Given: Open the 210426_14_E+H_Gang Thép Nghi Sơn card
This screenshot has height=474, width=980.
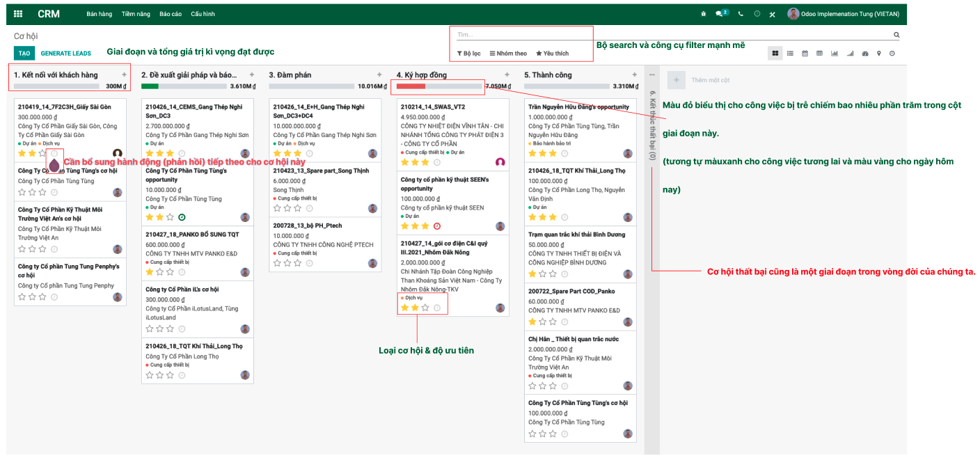Looking at the screenshot, I should 325,130.
